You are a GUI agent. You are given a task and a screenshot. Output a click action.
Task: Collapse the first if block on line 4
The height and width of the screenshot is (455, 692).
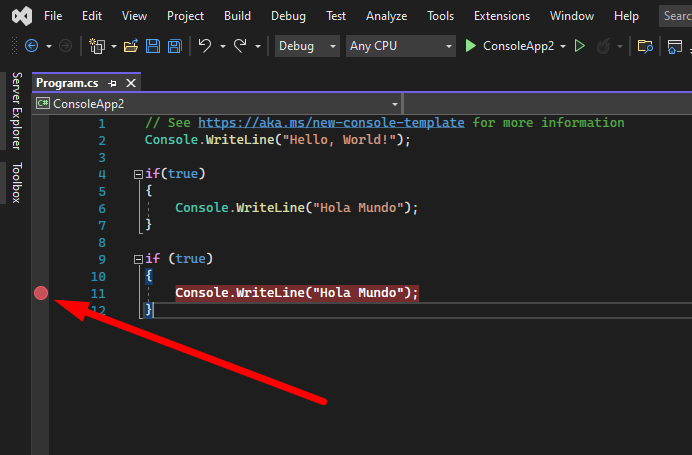coord(137,174)
